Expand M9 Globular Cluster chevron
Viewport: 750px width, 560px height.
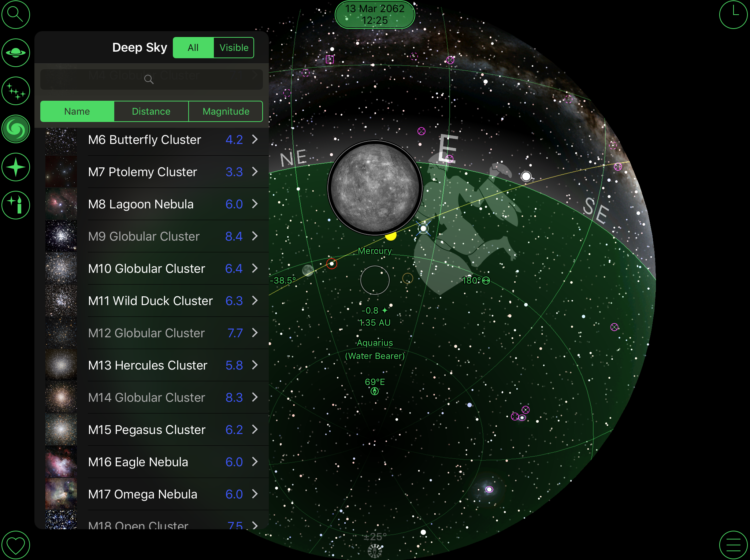tap(255, 236)
